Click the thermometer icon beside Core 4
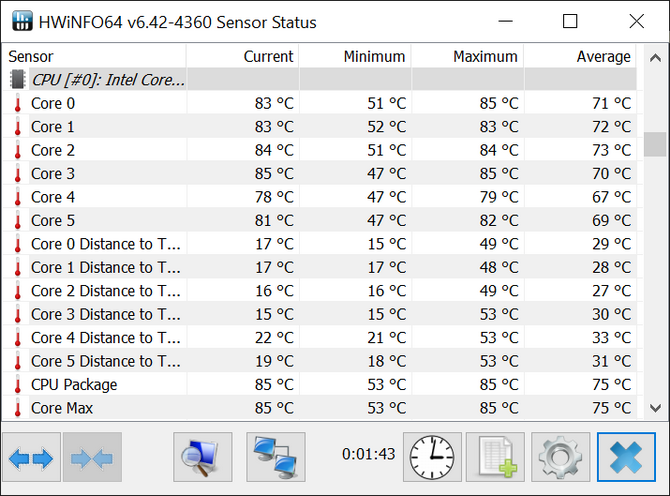 (x=18, y=197)
